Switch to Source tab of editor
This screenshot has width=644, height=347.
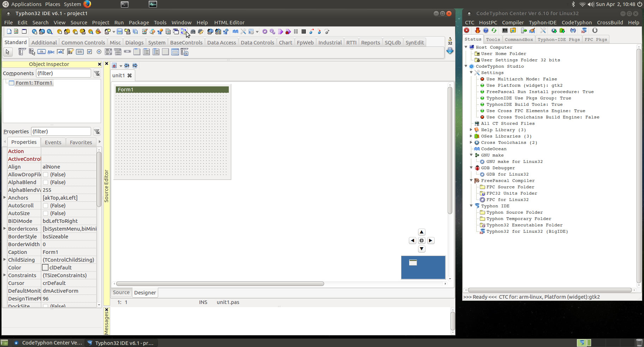(121, 292)
